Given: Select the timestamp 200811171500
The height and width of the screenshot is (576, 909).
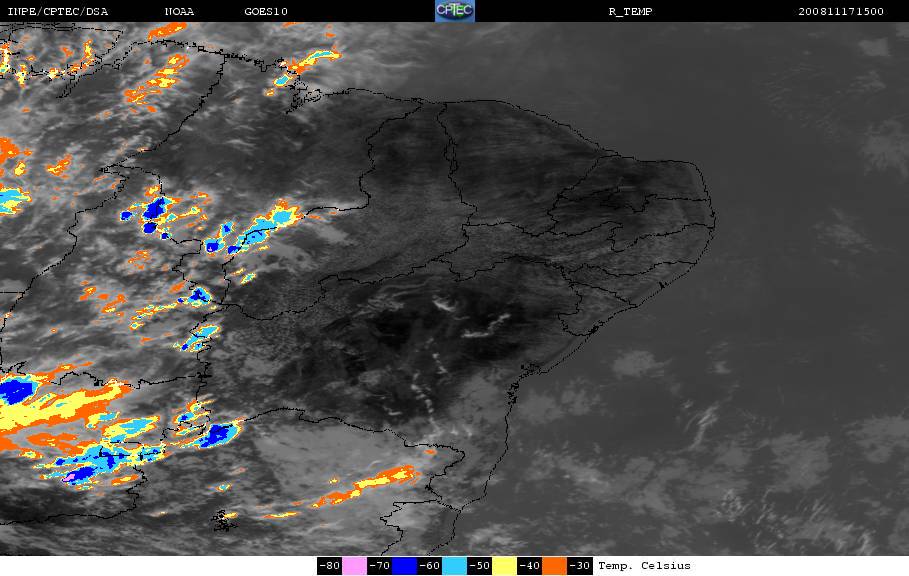Looking at the screenshot, I should [841, 12].
